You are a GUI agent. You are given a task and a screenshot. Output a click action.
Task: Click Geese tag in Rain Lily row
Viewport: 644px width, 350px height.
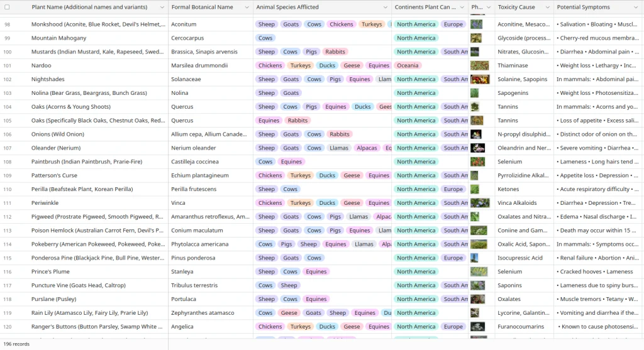pos(289,313)
